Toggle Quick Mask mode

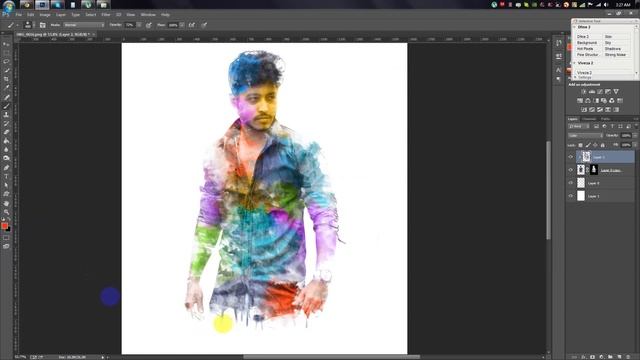(x=6, y=238)
